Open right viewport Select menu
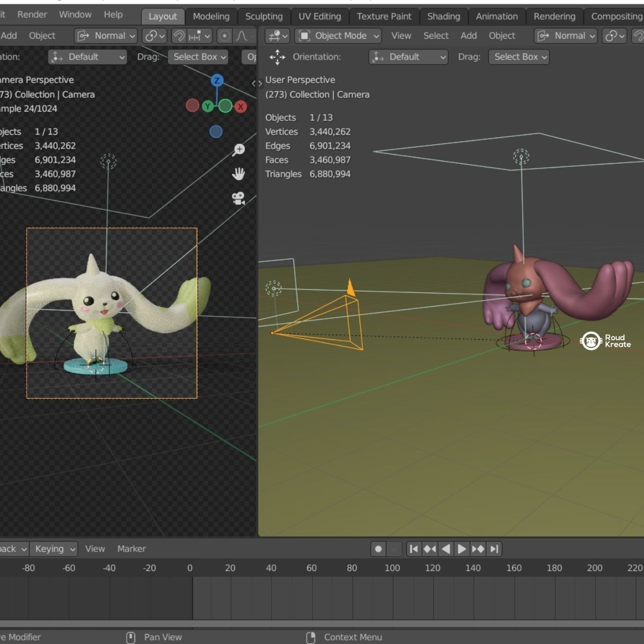Image resolution: width=644 pixels, height=644 pixels. pos(436,36)
